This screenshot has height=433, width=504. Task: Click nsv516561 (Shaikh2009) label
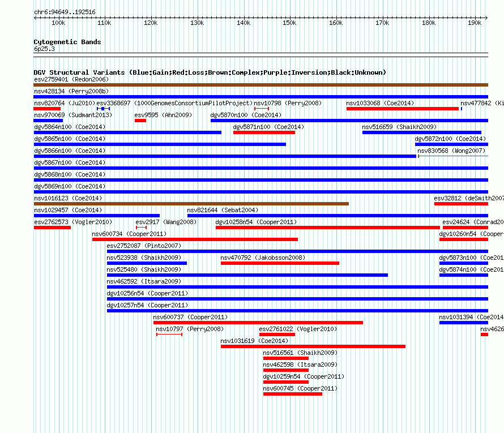(x=300, y=353)
